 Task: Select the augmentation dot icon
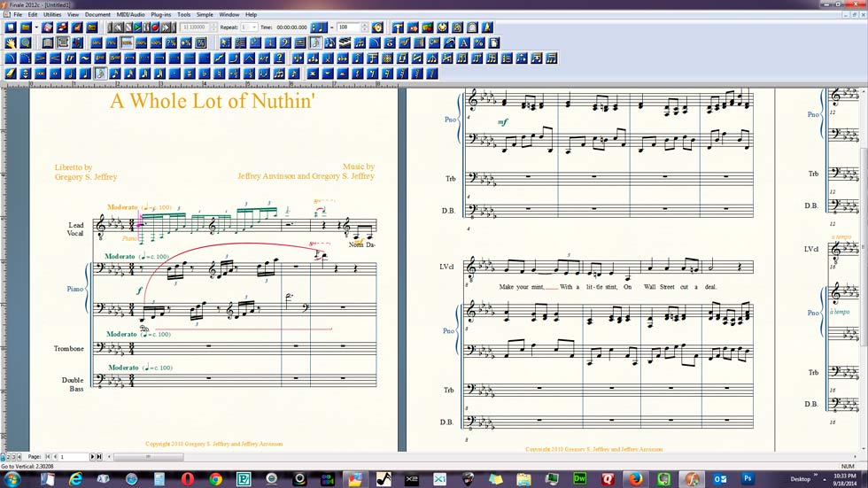pos(174,74)
